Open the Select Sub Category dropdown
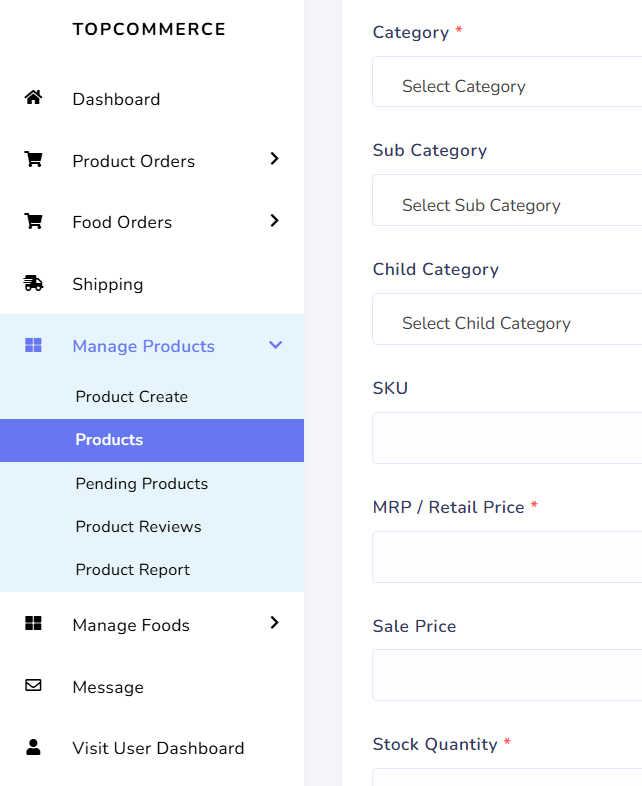Viewport: 642px width, 786px height. (x=507, y=200)
